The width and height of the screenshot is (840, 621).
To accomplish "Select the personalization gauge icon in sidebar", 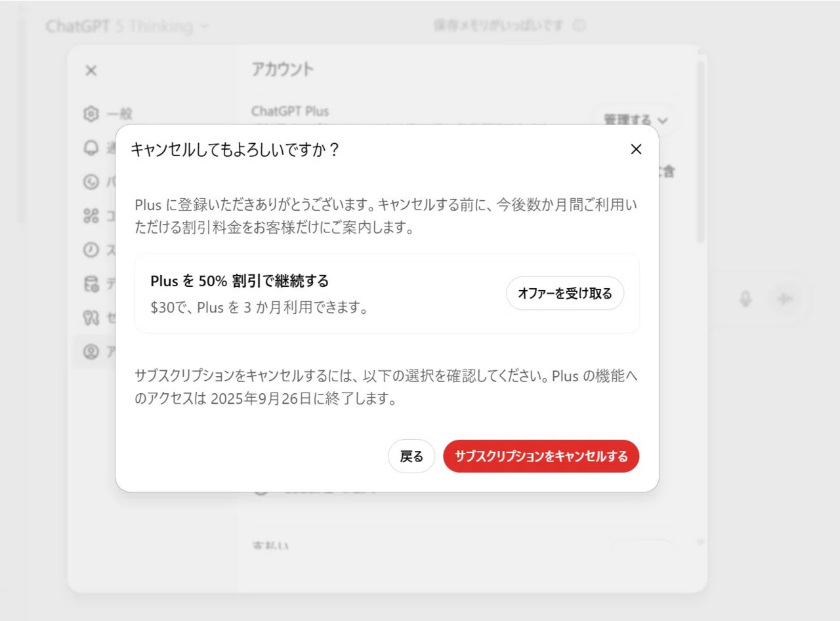I will (91, 182).
